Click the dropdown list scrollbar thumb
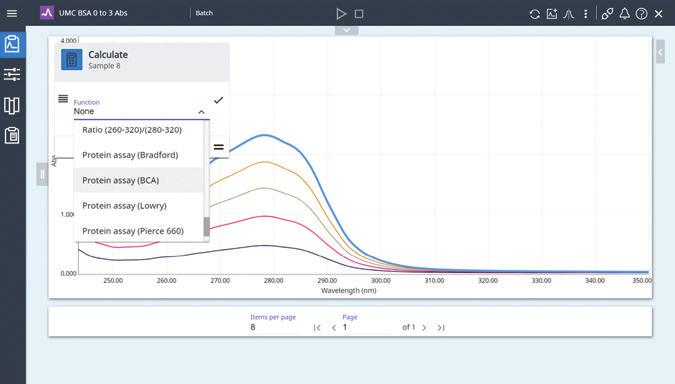Screen dimensions: 675x384 pyautogui.click(x=207, y=227)
